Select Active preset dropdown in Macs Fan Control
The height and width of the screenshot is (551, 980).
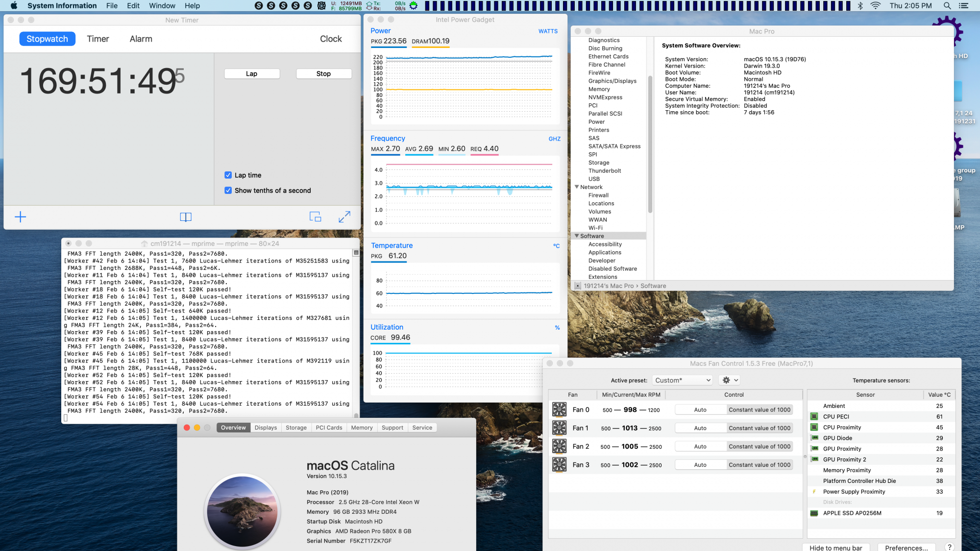[x=681, y=380]
